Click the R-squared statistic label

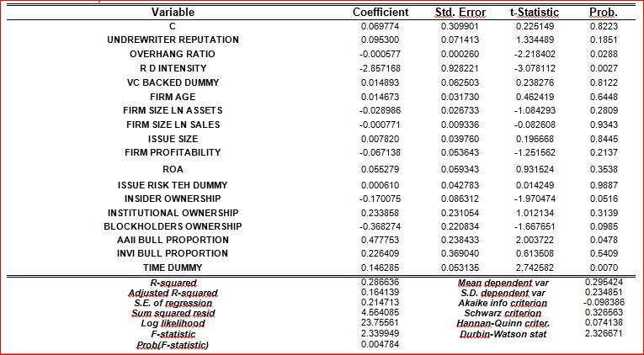pos(173,283)
